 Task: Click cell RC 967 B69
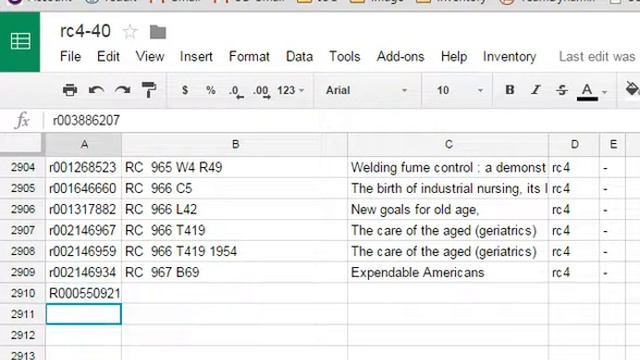235,272
